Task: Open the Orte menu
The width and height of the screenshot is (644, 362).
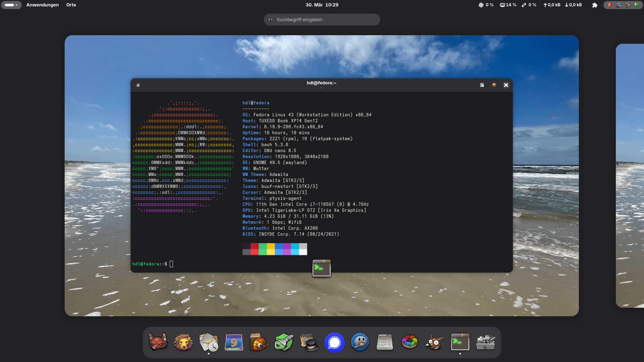Action: (x=71, y=5)
